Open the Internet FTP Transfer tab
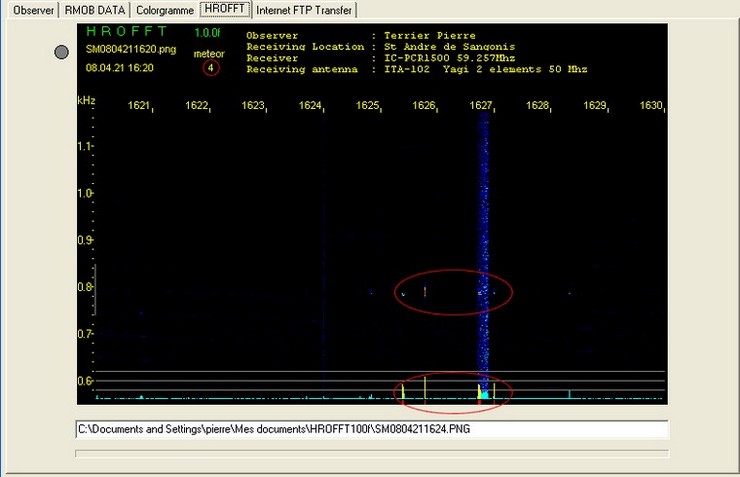740x477 pixels. click(304, 10)
